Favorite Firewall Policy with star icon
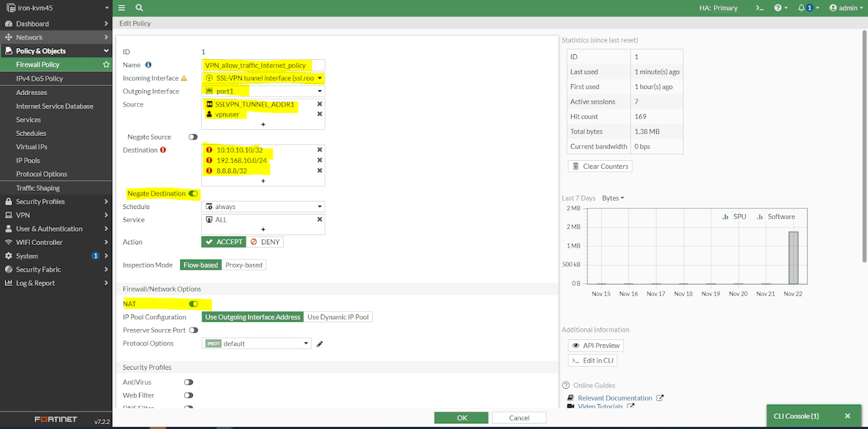The height and width of the screenshot is (429, 868). point(106,65)
